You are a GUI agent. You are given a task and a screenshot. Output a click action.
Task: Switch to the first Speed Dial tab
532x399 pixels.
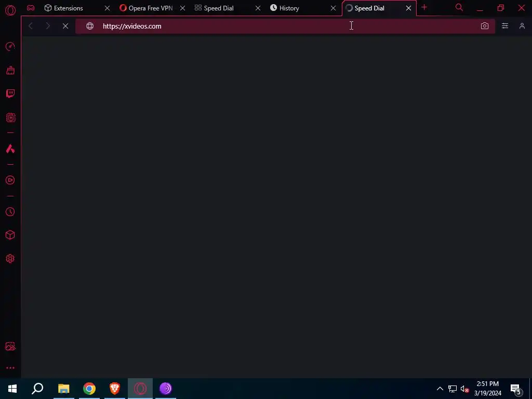[x=219, y=8]
